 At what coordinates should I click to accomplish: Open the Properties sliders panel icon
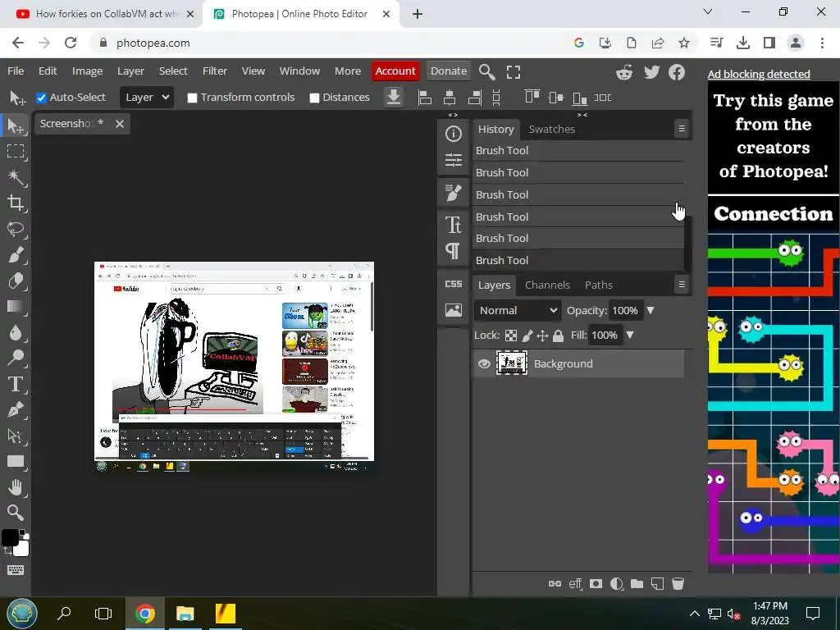pos(453,160)
